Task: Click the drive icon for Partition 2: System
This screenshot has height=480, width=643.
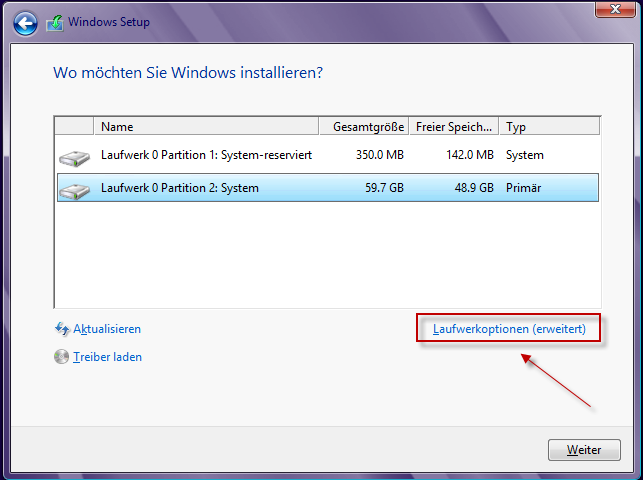Action: click(x=74, y=191)
